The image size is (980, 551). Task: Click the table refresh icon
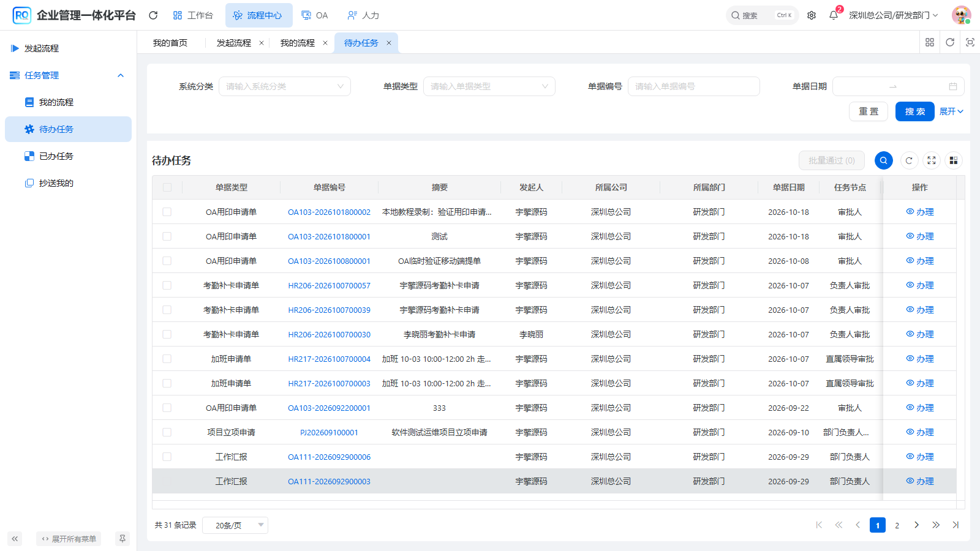909,160
